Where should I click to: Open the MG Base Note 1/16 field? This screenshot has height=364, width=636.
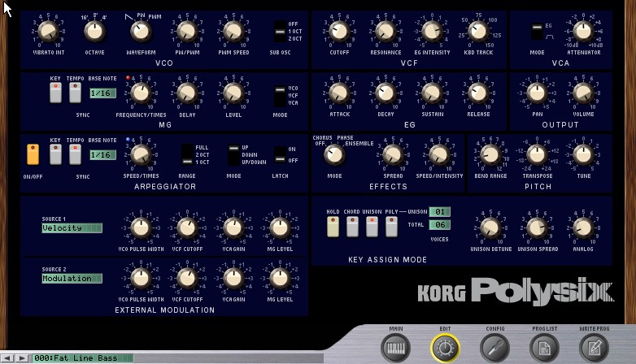tap(102, 93)
